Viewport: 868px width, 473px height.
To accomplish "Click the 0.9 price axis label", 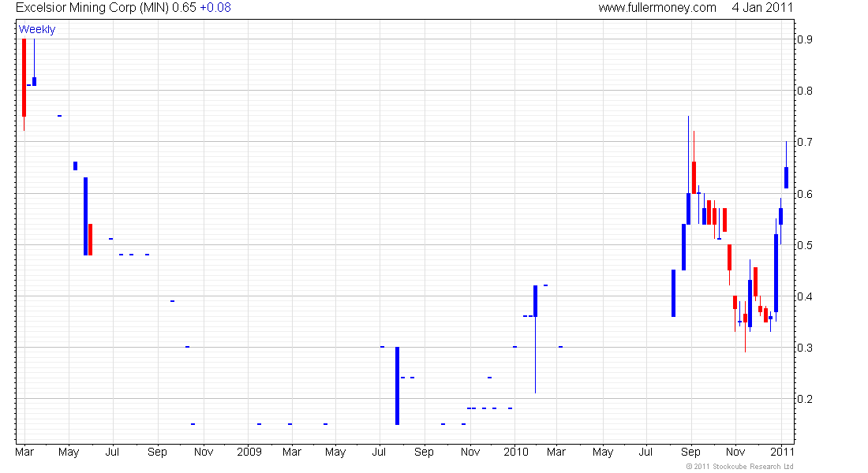I will pos(805,39).
